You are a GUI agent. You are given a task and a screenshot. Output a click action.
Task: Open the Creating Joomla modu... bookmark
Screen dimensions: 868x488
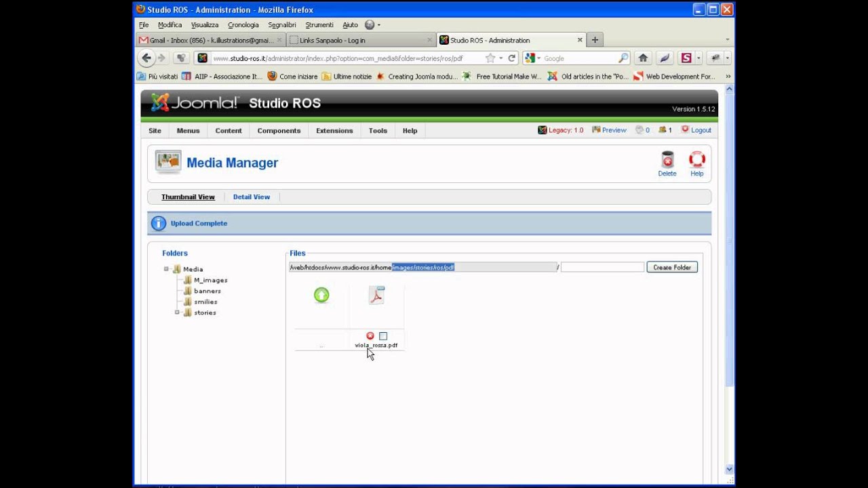[417, 77]
